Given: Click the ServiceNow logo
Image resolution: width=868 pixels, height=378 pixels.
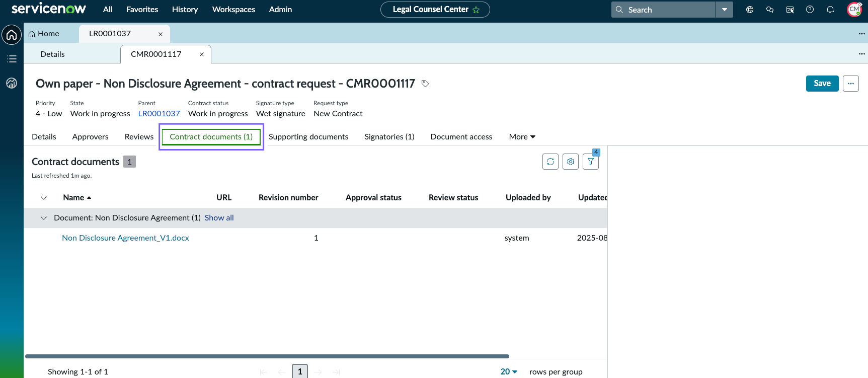Looking at the screenshot, I should point(49,9).
